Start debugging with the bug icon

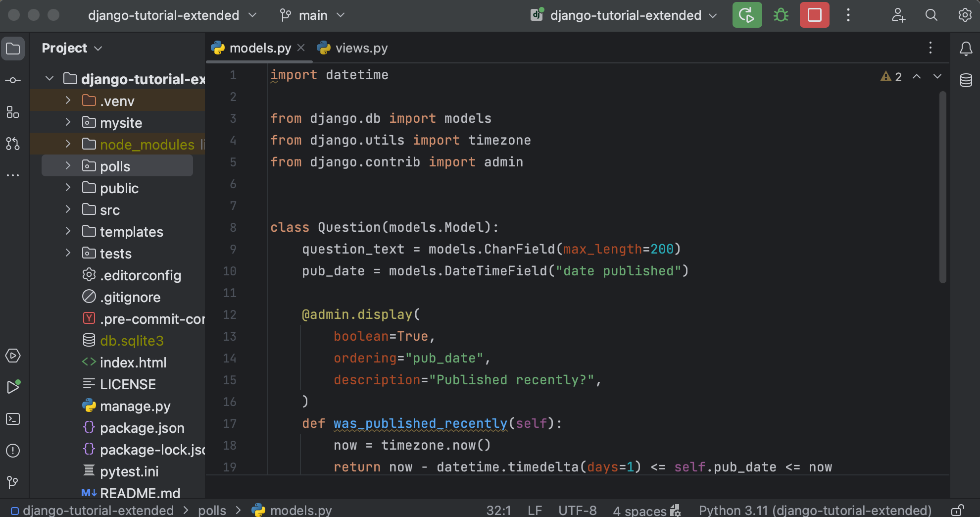coord(781,15)
